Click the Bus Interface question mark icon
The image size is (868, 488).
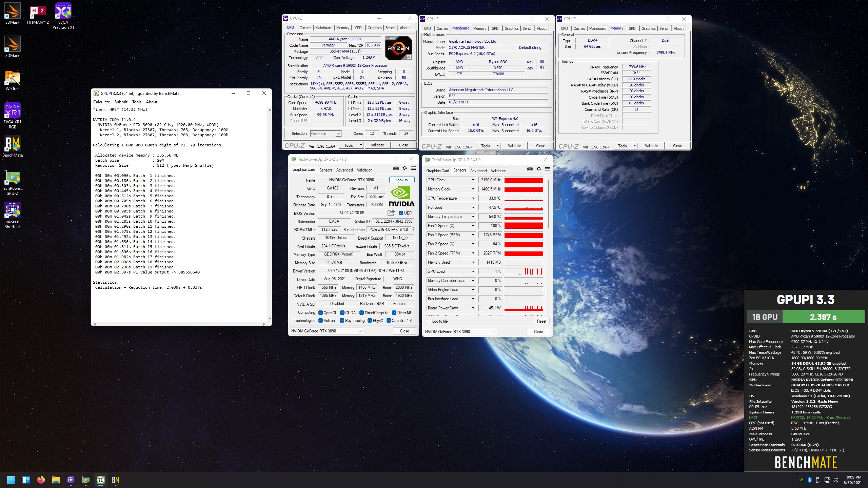pyautogui.click(x=413, y=229)
